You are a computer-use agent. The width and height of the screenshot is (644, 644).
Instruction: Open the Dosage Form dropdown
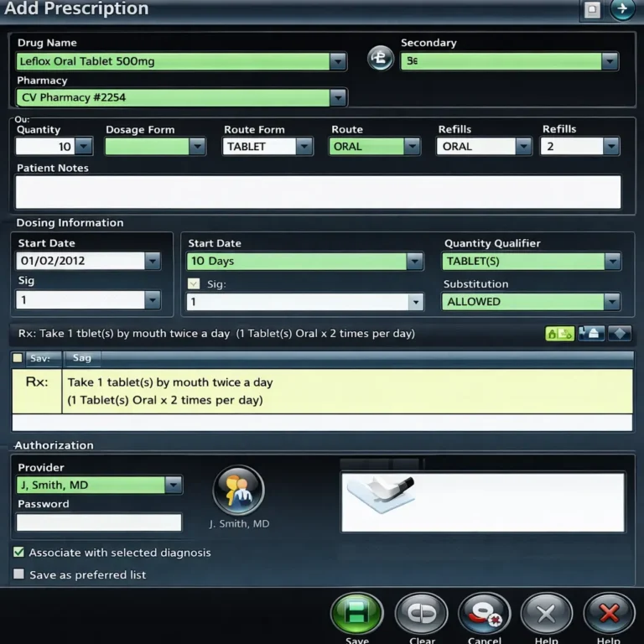click(x=197, y=147)
